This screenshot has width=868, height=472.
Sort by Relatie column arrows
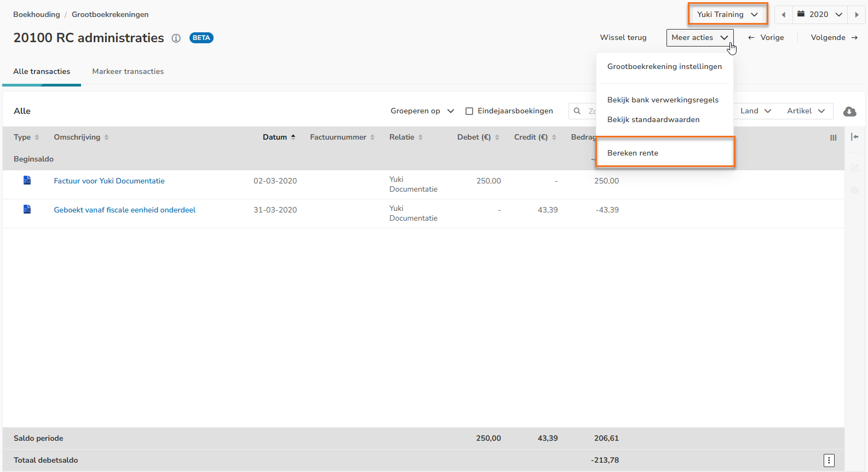point(421,137)
